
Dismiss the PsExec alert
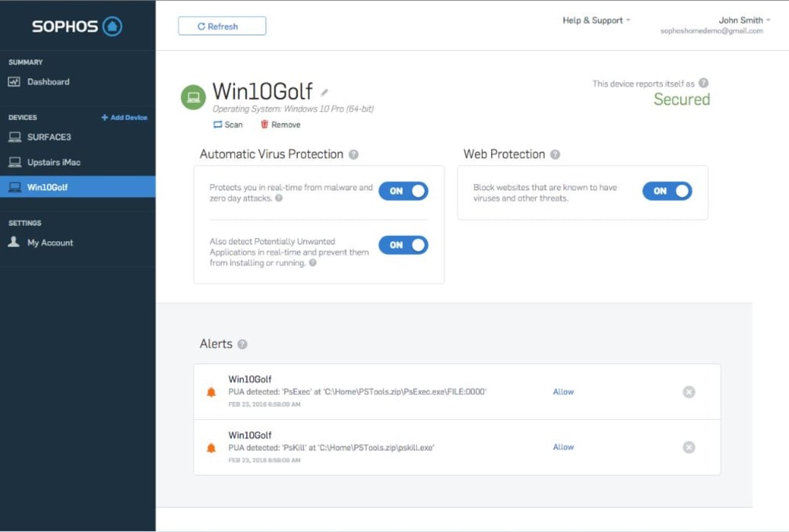click(x=689, y=392)
